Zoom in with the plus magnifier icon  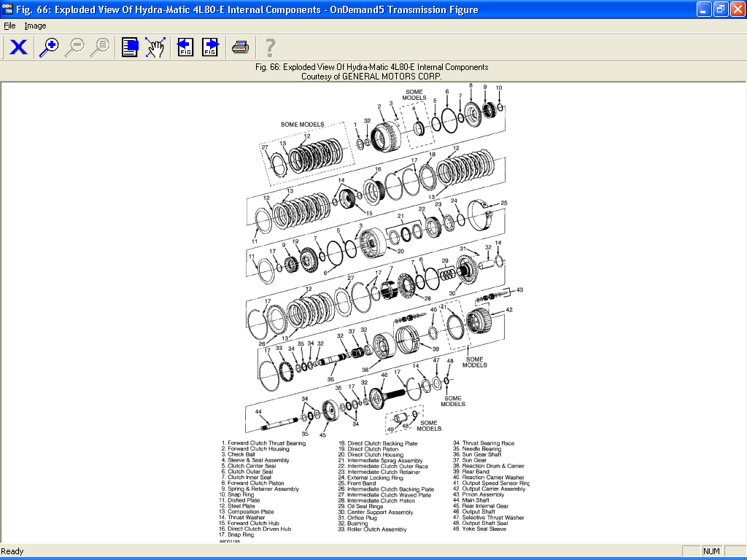49,47
